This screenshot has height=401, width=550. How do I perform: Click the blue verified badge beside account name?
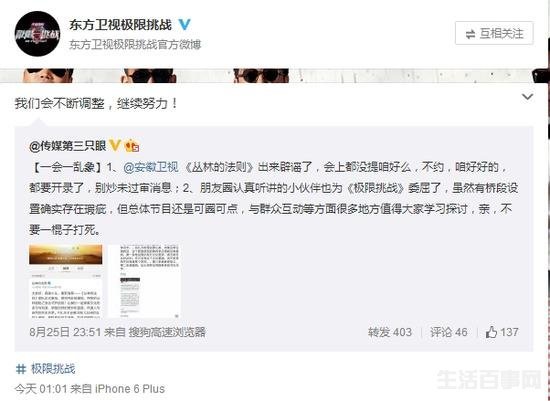185,25
